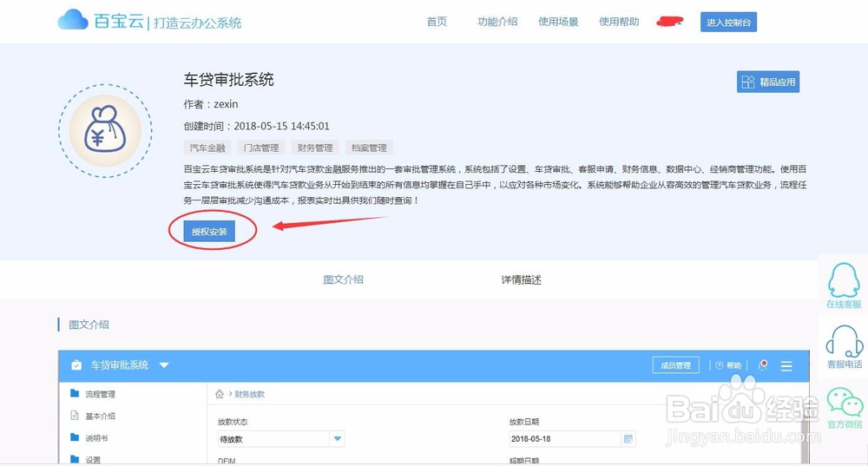Open 在线客服 QQ penguin icon
Image resolution: width=868 pixels, height=466 pixels.
click(844, 280)
